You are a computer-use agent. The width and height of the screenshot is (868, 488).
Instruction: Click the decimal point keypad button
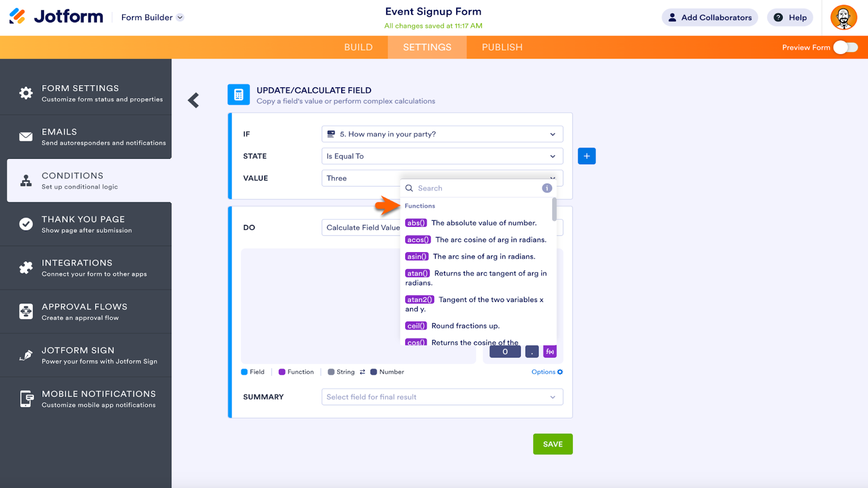[532, 352]
